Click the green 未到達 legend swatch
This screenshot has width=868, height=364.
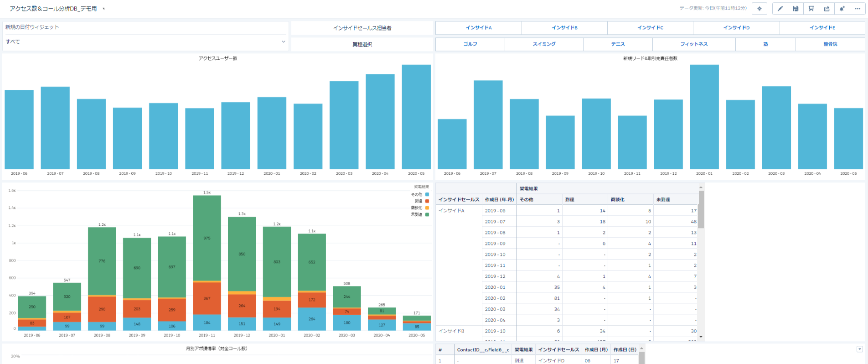(427, 214)
